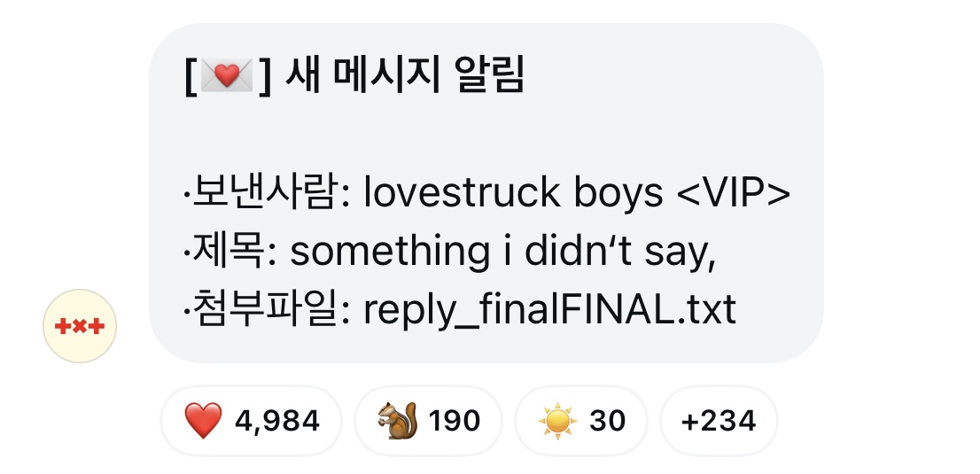Click the subject text something i didn't say

(502, 253)
